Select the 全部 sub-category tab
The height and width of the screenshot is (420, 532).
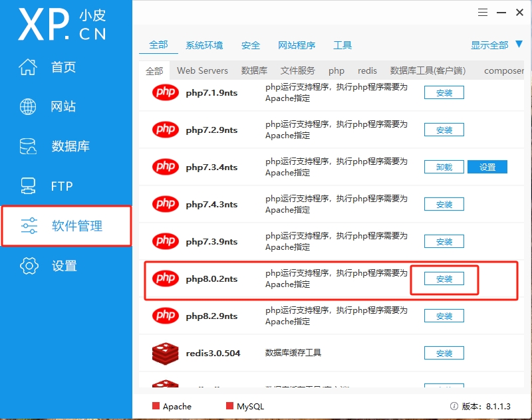[154, 71]
